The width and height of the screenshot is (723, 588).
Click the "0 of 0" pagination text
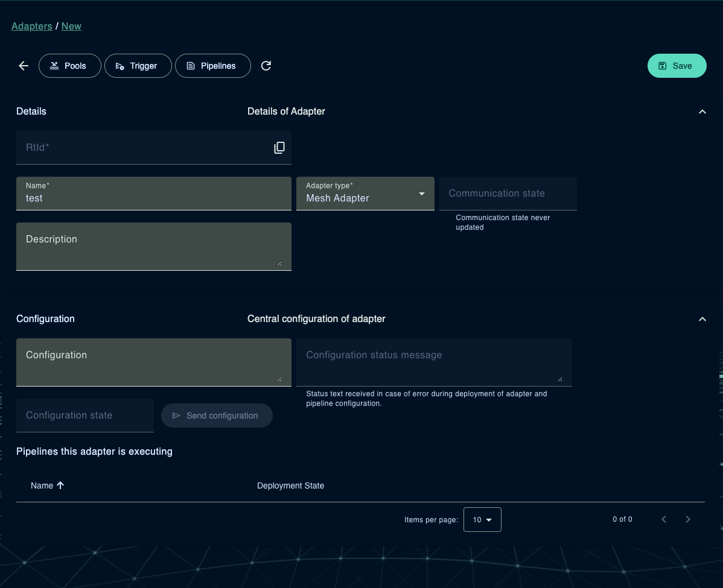(x=622, y=519)
